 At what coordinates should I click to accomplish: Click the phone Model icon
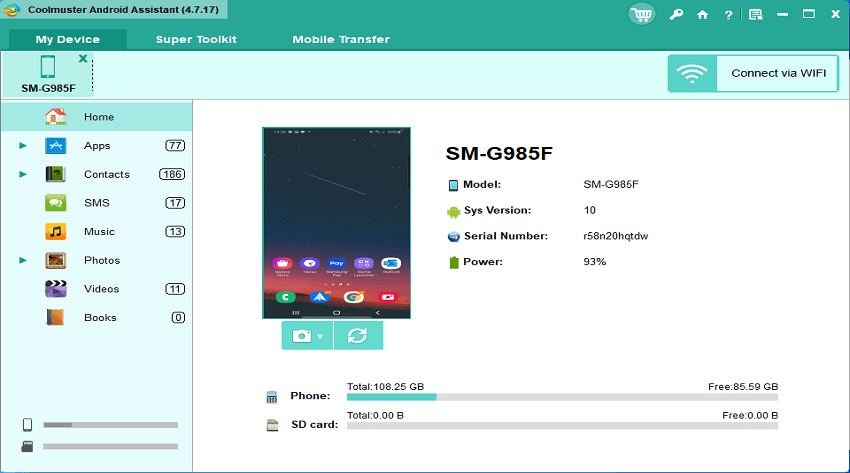(x=453, y=185)
